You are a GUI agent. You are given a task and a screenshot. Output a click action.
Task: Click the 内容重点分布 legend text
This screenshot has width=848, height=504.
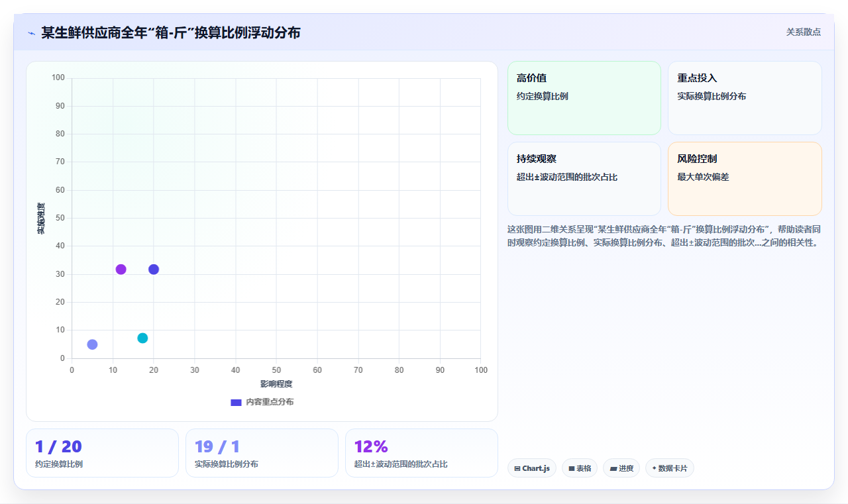tap(270, 402)
